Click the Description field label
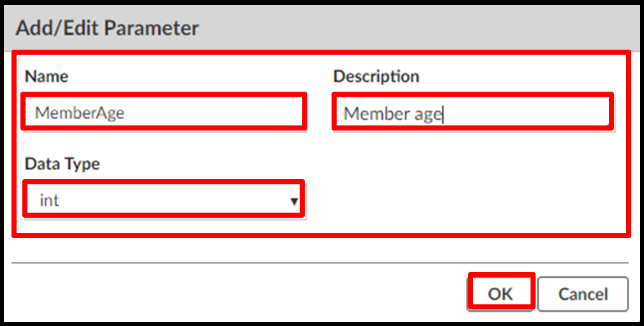Screen dimensions: 644x326 tap(376, 76)
